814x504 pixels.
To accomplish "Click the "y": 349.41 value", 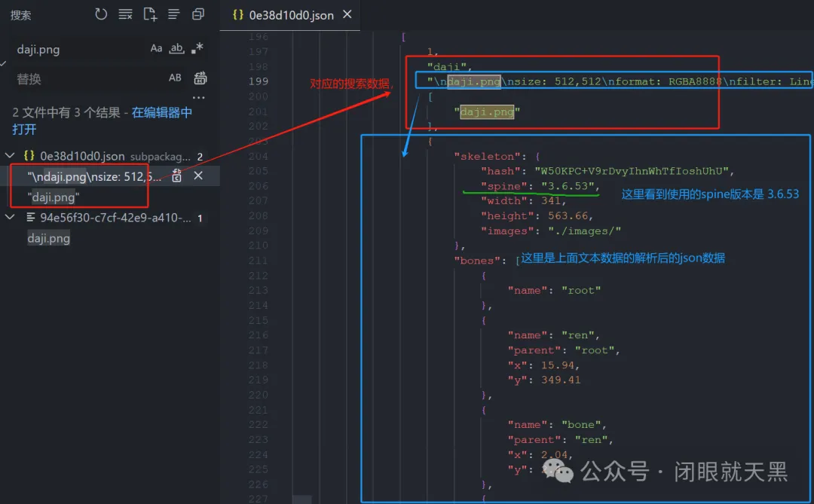I will click(561, 380).
